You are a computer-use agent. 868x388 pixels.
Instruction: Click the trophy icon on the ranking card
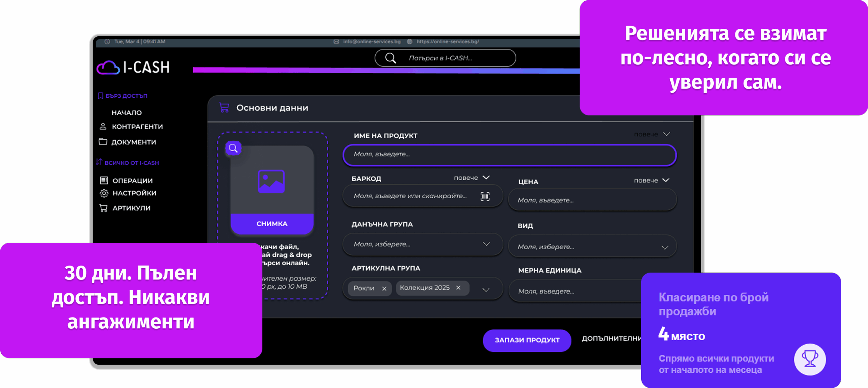tap(810, 359)
